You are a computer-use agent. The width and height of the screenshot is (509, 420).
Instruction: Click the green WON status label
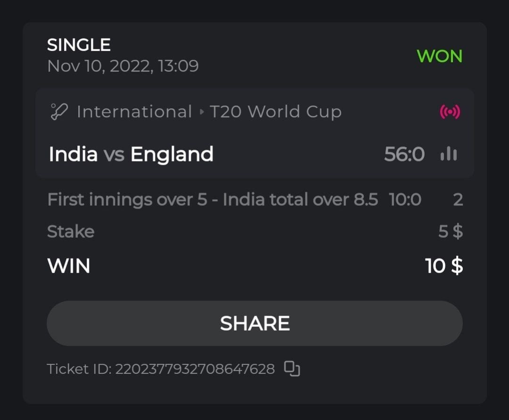(439, 57)
